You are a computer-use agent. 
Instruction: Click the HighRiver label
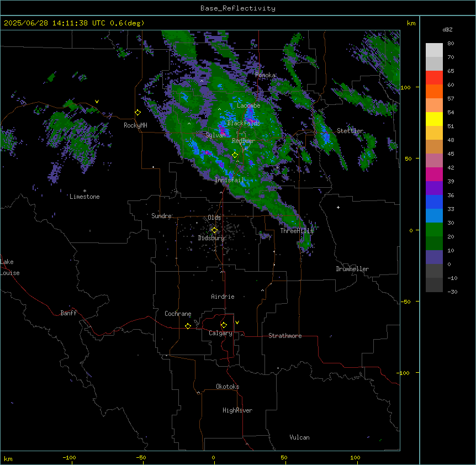click(237, 410)
